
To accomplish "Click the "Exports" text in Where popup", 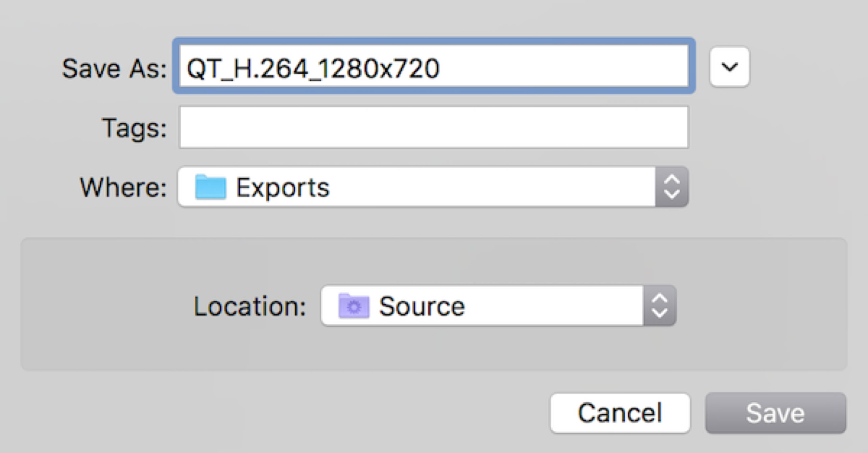I will (x=283, y=187).
